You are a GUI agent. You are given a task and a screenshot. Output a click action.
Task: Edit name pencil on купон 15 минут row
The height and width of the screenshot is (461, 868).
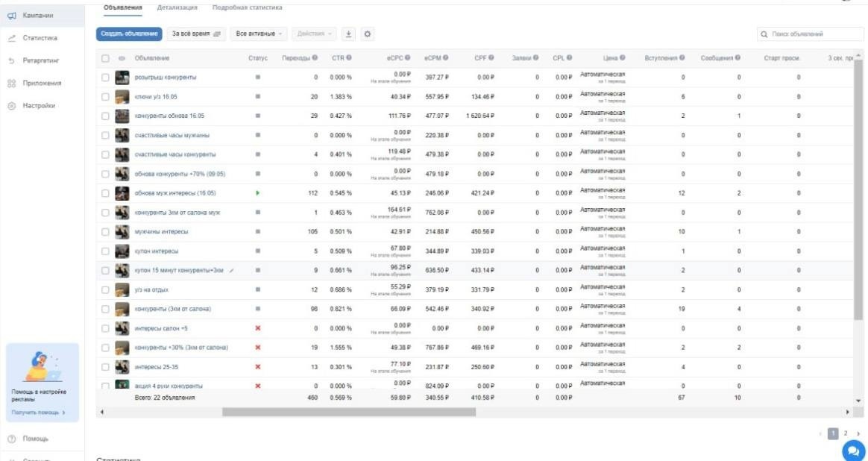[232, 270]
